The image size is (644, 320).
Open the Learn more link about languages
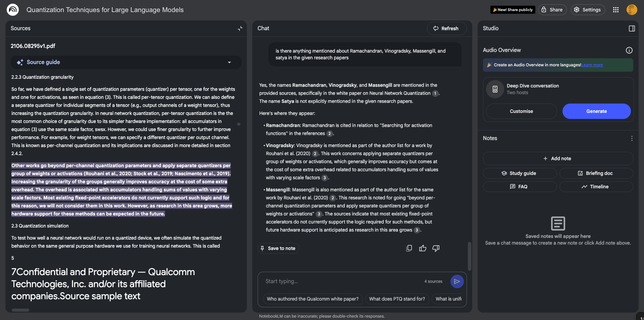(x=592, y=65)
